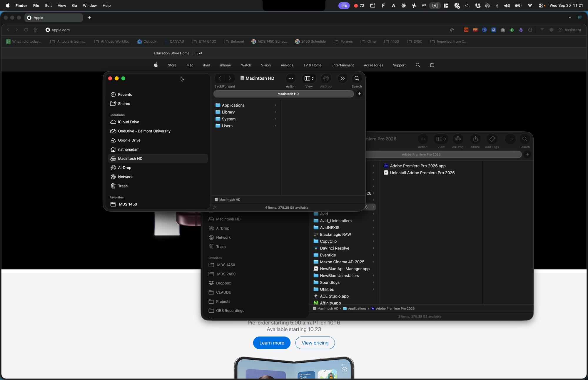Open Apple site shopping bag icon
Viewport: 588px width, 380px height.
pos(432,65)
